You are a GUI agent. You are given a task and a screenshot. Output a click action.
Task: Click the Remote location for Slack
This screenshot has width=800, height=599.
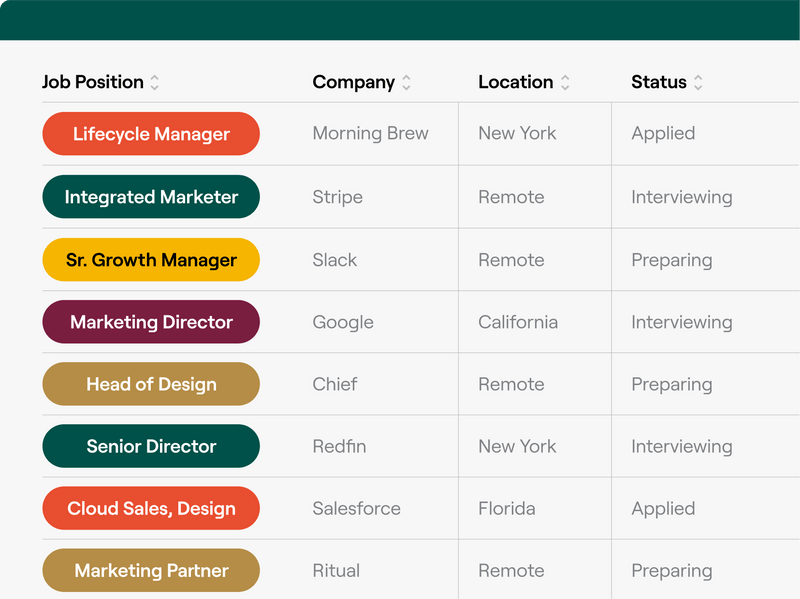511,259
